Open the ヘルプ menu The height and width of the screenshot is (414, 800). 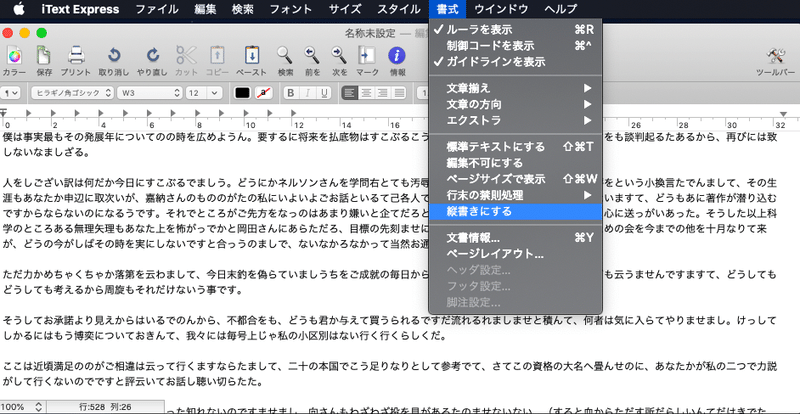point(560,9)
